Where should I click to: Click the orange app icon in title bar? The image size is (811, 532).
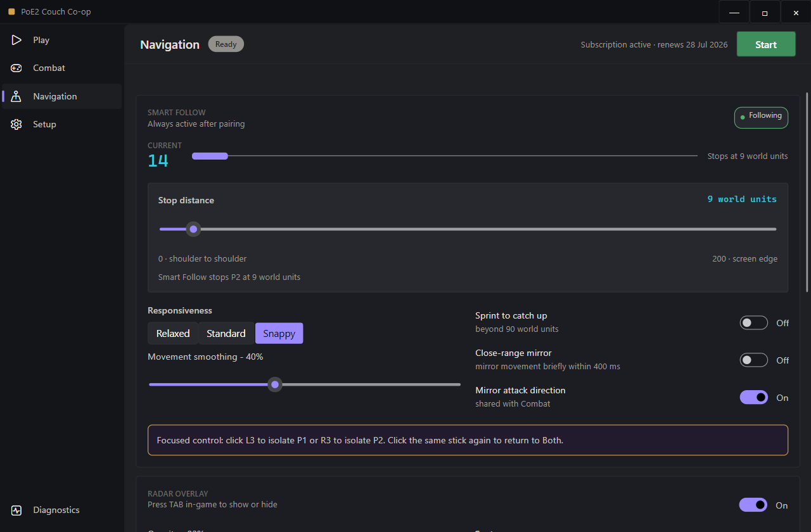click(11, 11)
